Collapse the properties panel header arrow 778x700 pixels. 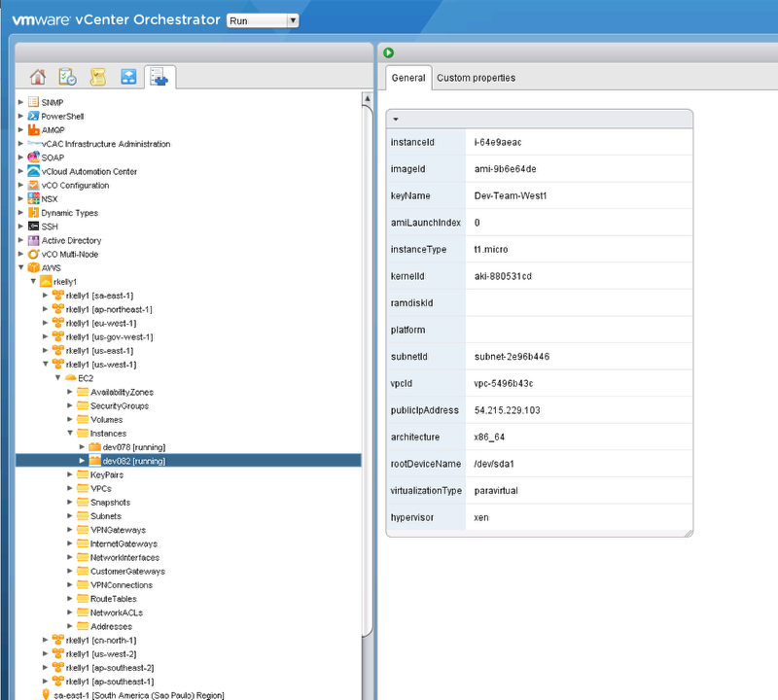396,119
